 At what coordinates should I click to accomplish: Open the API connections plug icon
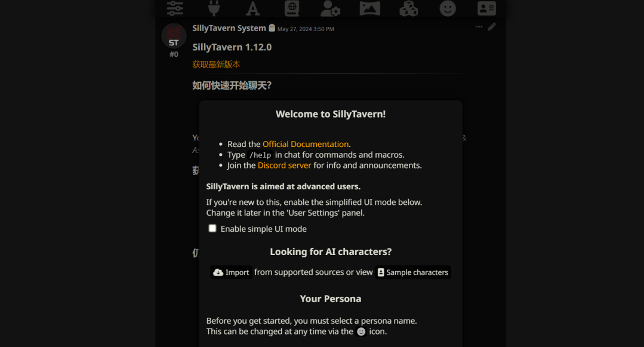click(214, 8)
